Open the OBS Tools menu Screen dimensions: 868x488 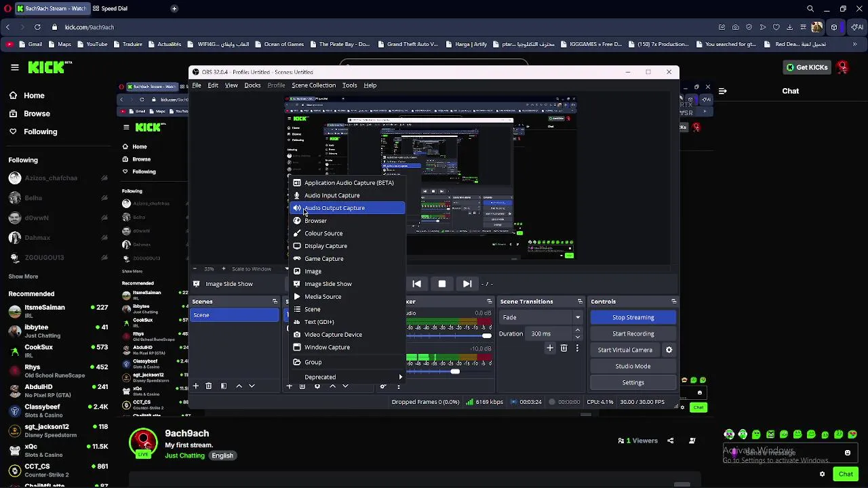click(x=349, y=85)
